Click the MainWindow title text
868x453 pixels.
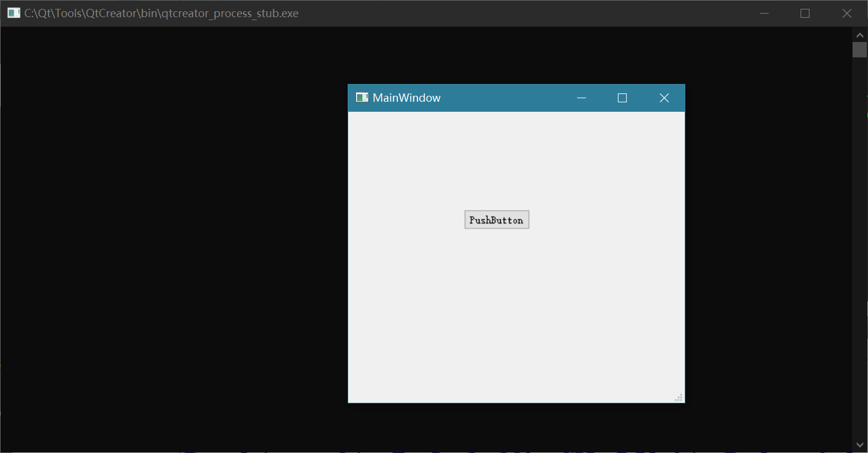[406, 98]
